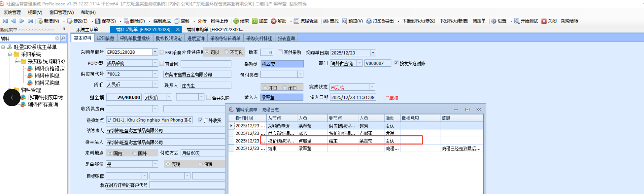Toggle 有合同 checkbox

click(x=162, y=63)
